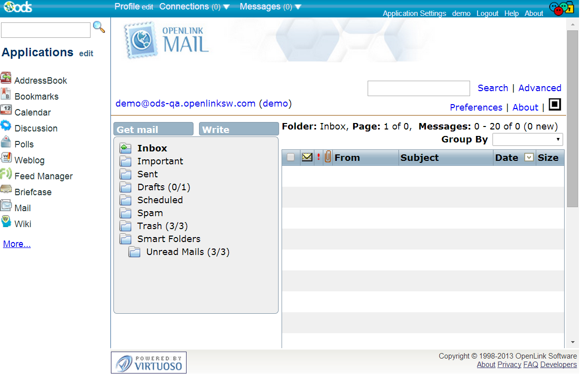Open the mail About link near Preferences
Screen dimensions: 588x378
(525, 108)
